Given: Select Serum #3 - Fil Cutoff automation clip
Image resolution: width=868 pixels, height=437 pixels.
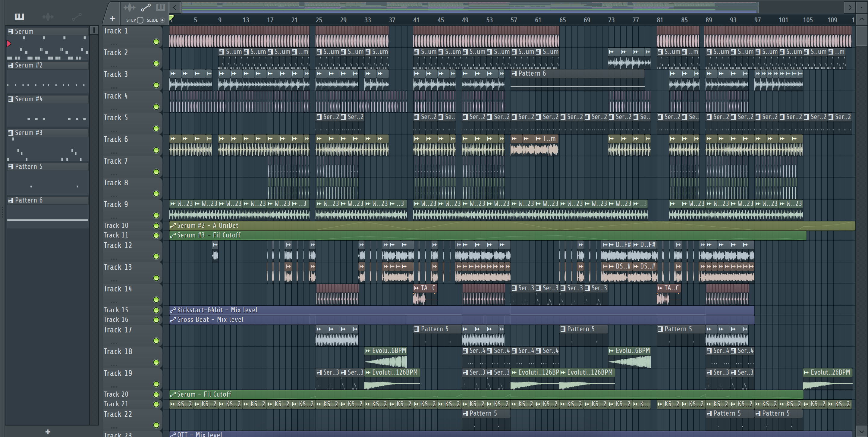Looking at the screenshot, I should 488,235.
